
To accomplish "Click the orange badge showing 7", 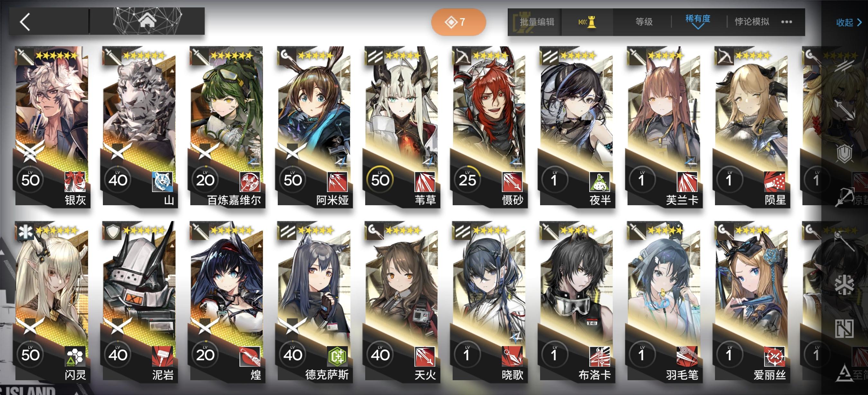I will coord(458,22).
